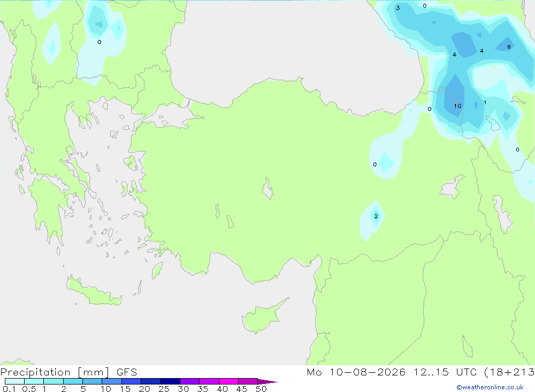
Task: Pick the 10–15 mm blue legend swatch
Action: coord(112,381)
